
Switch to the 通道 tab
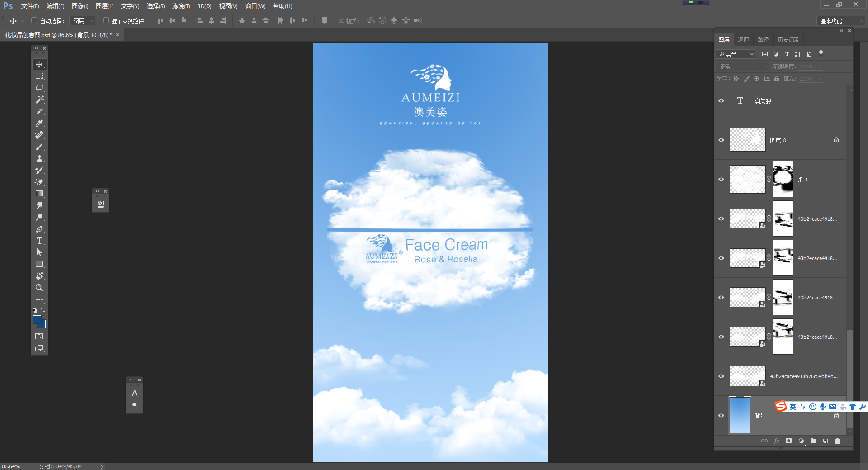coord(743,40)
